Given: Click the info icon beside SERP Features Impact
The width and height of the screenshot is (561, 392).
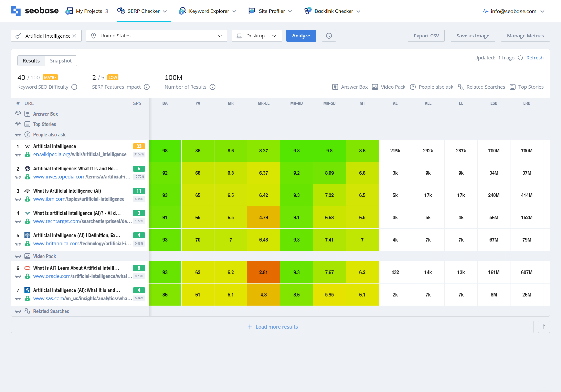Looking at the screenshot, I should pyautogui.click(x=147, y=87).
